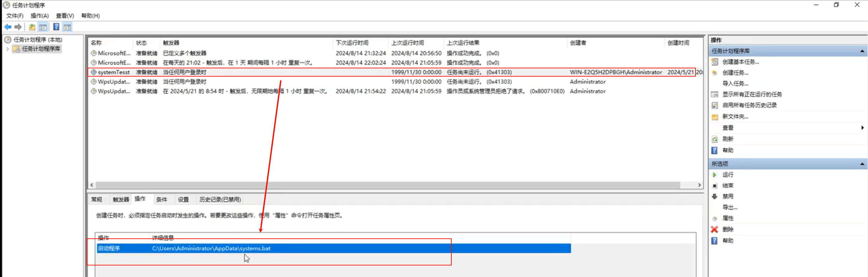868x277 pixels.
Task: Expand the 任务计划程序库 tree node arrow
Action: [7, 49]
